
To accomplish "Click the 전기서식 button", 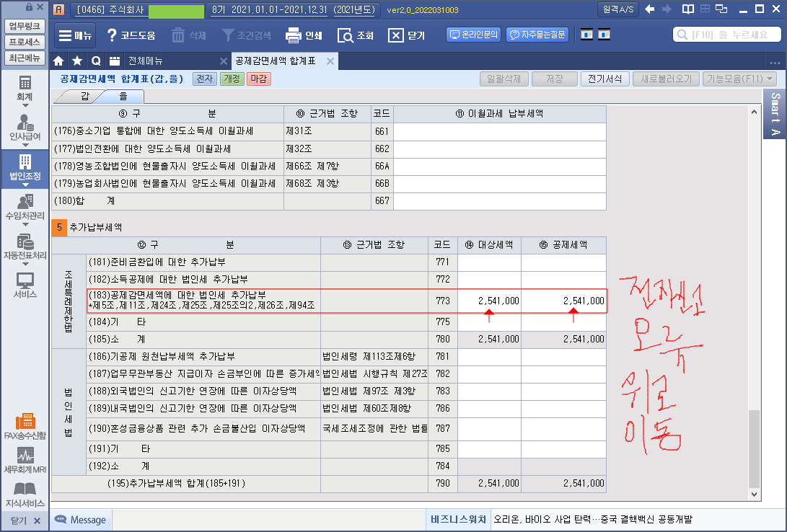I will pos(604,79).
